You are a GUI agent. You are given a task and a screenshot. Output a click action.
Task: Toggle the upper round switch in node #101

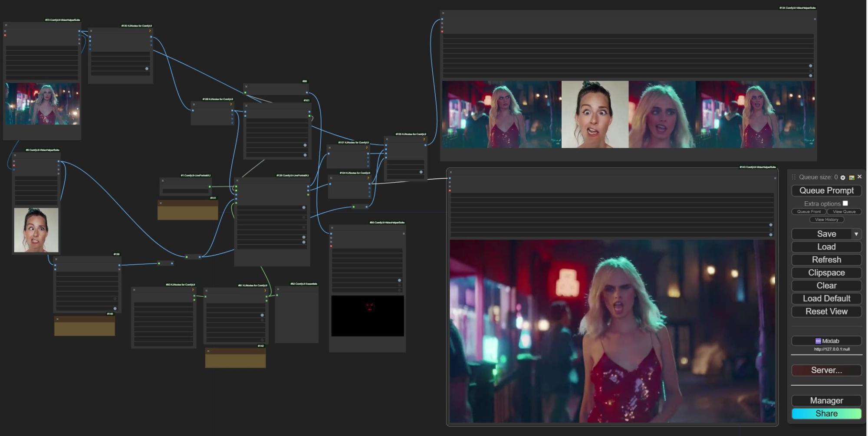point(305,145)
